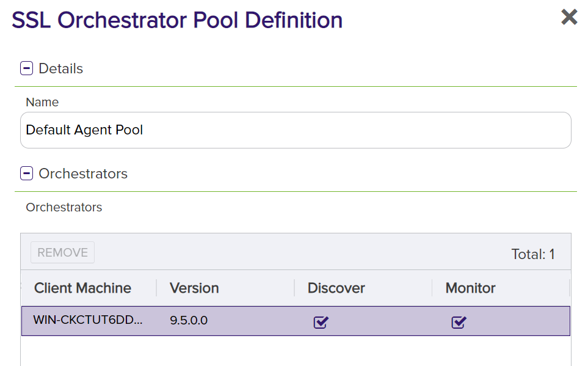Collapse the Orchestrators section minus icon
This screenshot has height=366, width=588.
(26, 174)
